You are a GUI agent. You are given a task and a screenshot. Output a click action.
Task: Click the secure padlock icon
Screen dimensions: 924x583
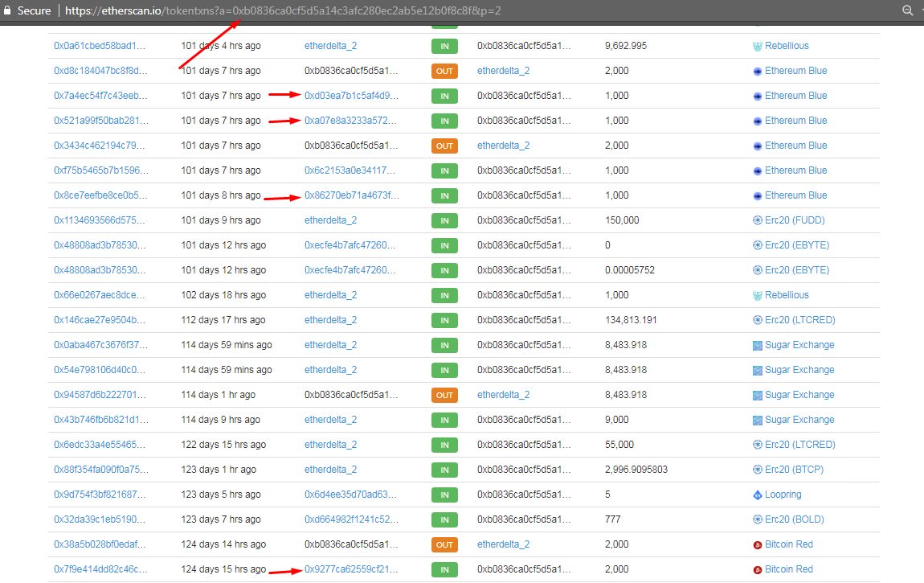(x=7, y=10)
